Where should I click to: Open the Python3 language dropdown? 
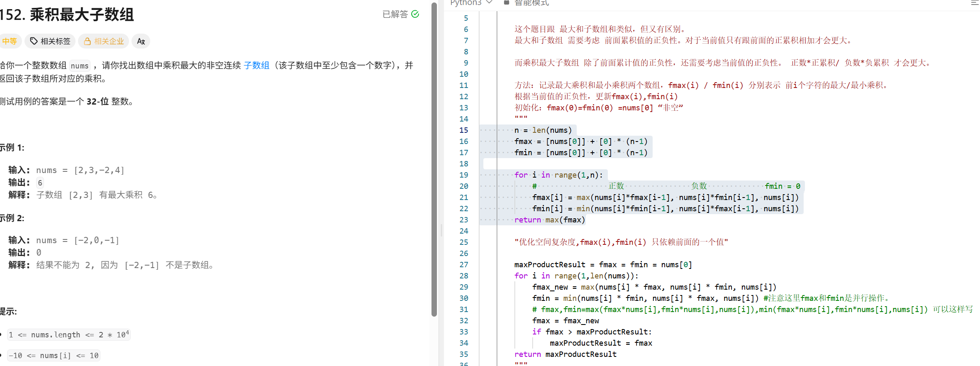(471, 2)
